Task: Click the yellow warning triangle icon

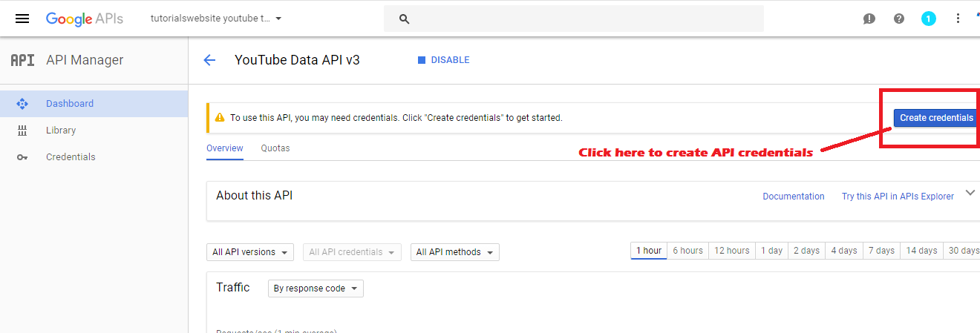Action: pyautogui.click(x=220, y=117)
